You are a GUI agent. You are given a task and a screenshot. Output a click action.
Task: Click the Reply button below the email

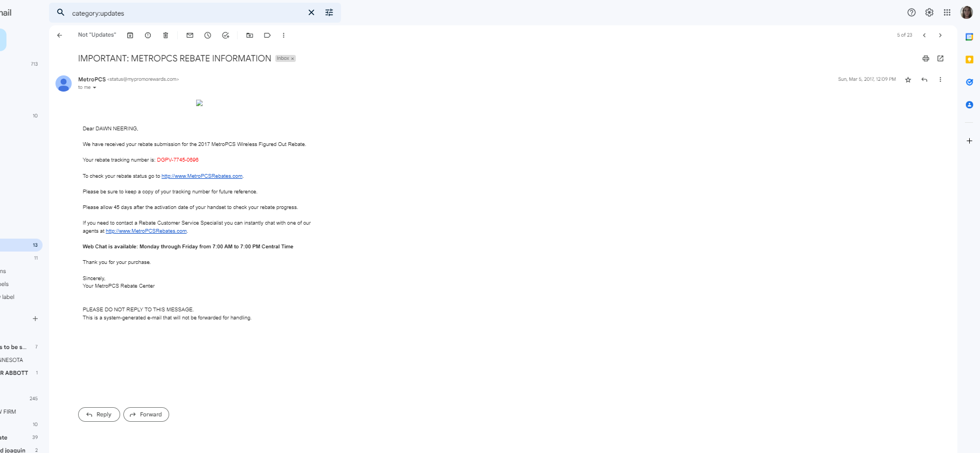99,414
